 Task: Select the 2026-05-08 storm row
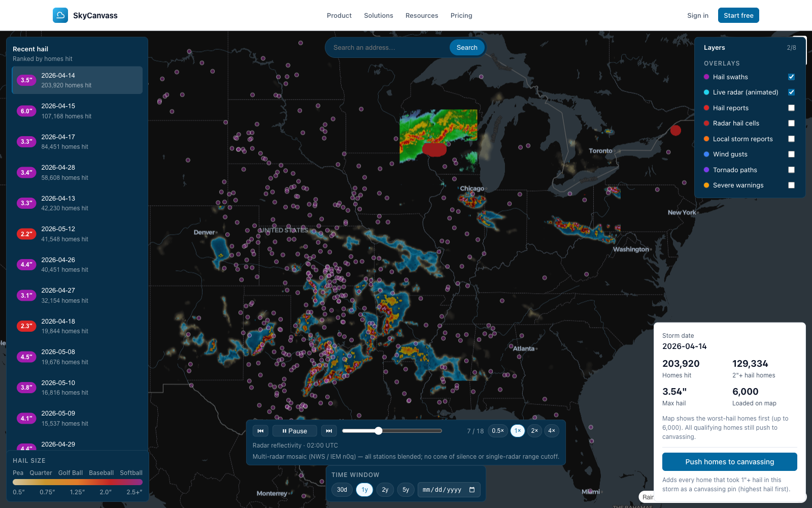(x=77, y=357)
